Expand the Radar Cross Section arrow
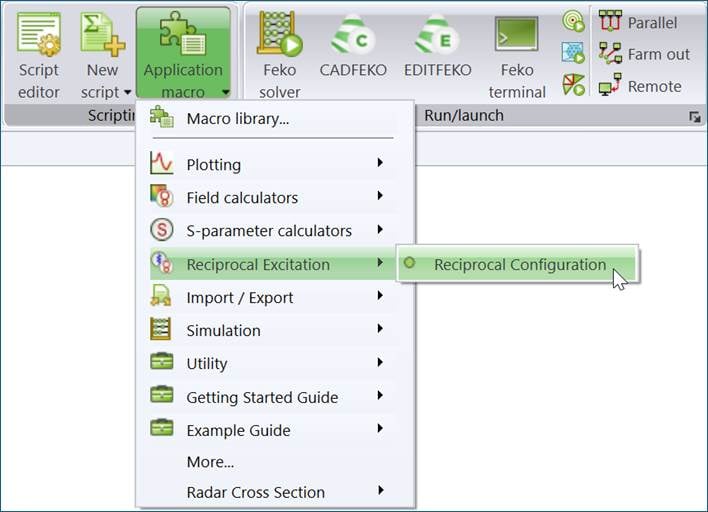708x512 pixels. [x=380, y=490]
